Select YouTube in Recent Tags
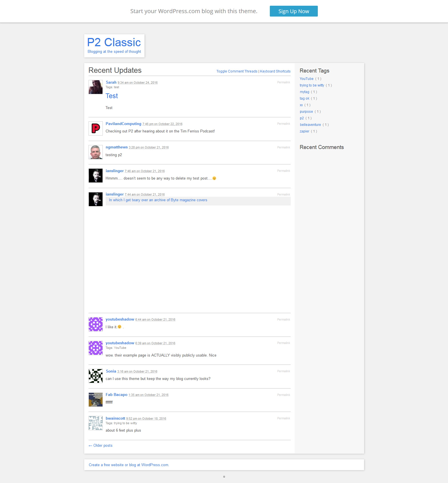448x483 pixels. point(306,79)
